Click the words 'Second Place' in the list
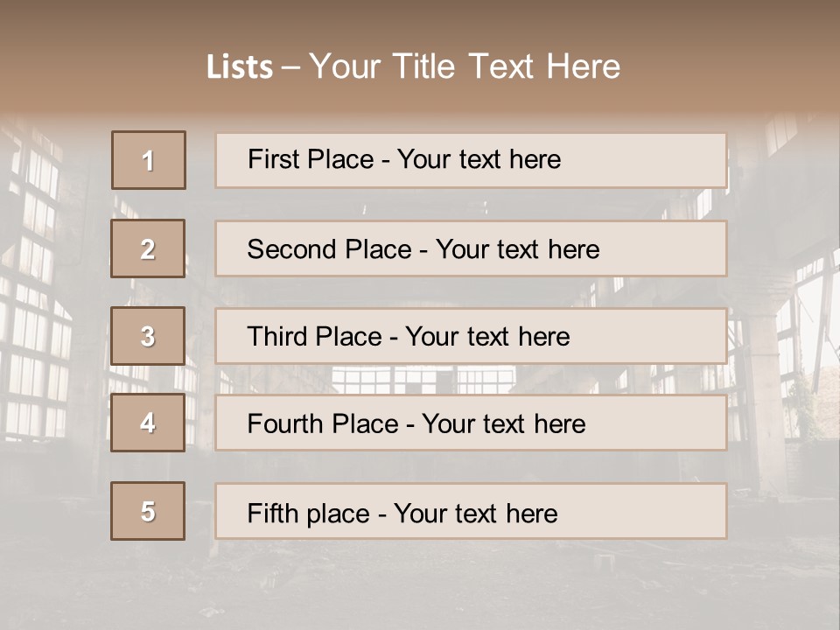The height and width of the screenshot is (630, 840). click(330, 249)
